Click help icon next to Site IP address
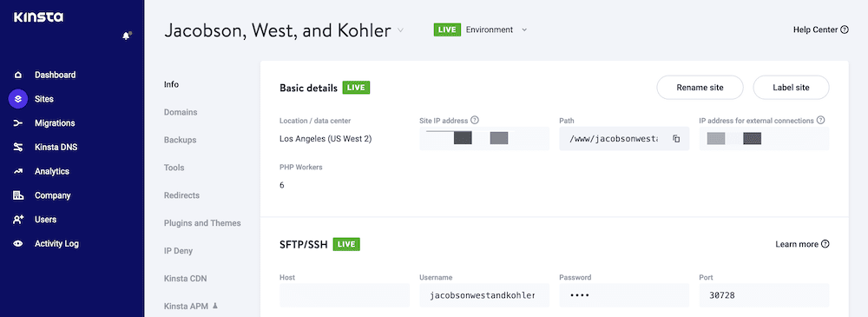The height and width of the screenshot is (317, 868). [475, 120]
